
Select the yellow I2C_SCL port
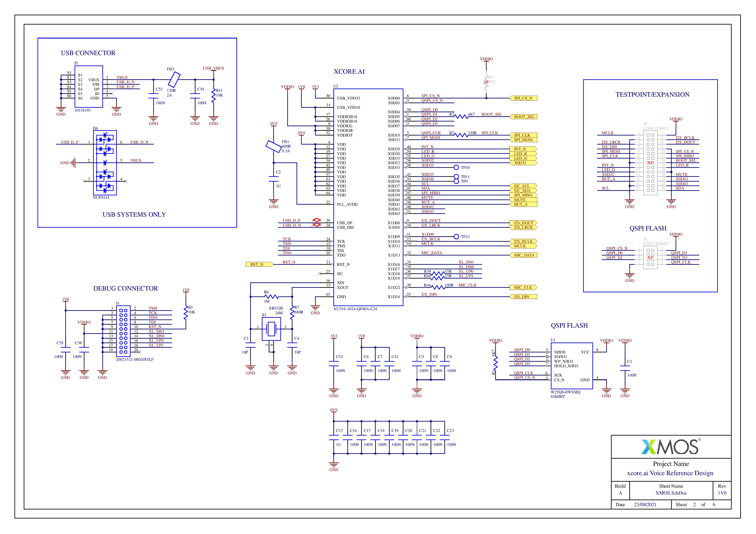click(523, 186)
